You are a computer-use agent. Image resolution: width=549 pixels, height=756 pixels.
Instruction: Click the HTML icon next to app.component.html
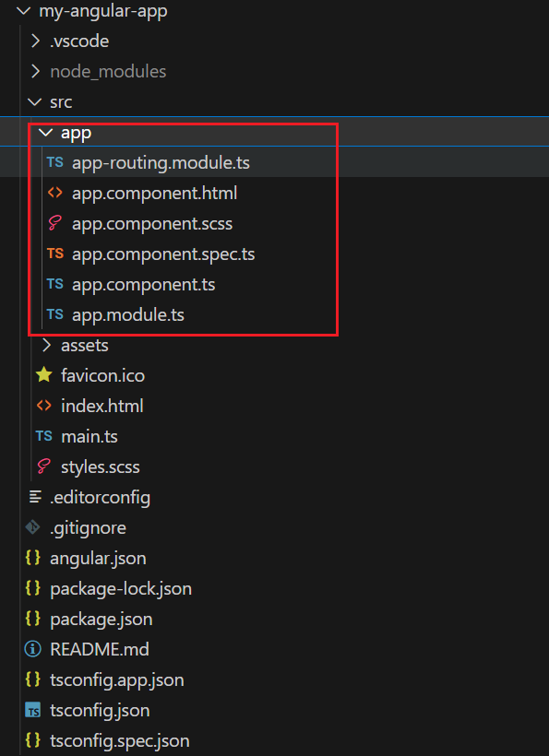click(54, 193)
